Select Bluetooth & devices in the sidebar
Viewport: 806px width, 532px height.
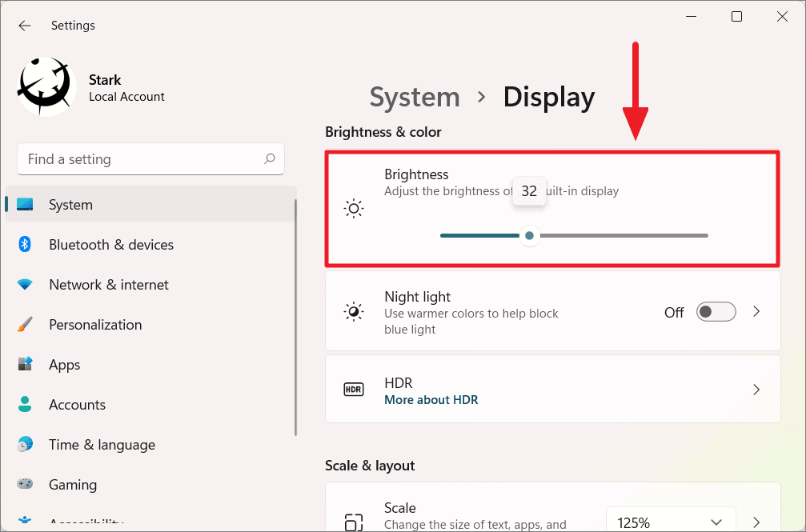pos(110,244)
